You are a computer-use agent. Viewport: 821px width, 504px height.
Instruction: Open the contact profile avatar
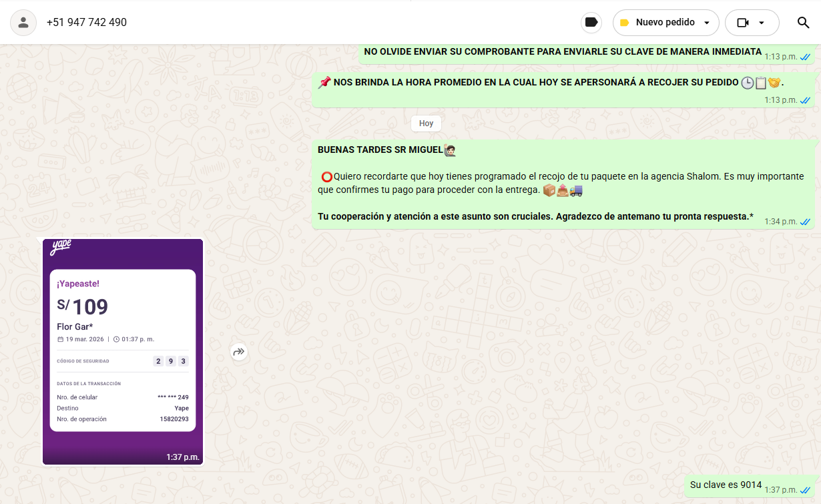pos(23,23)
